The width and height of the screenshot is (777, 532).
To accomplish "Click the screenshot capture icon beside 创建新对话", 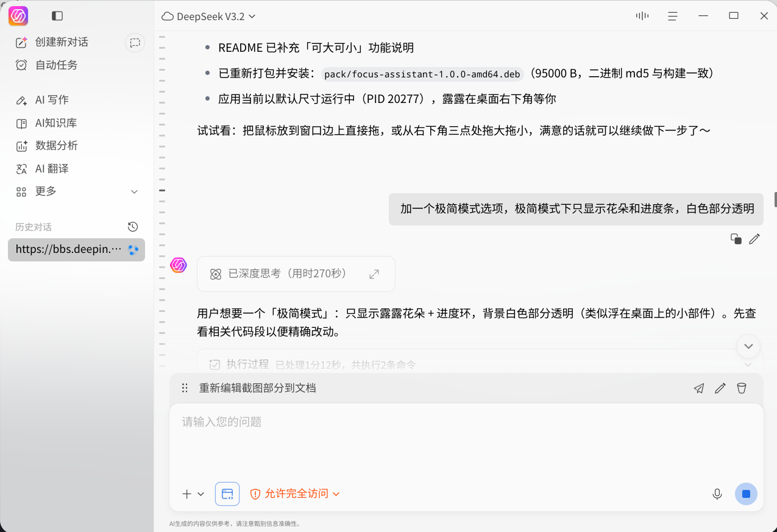I will (135, 43).
